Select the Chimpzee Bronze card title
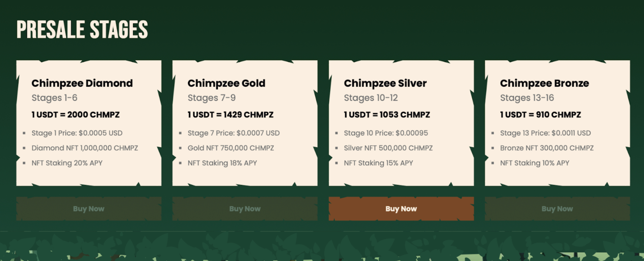 click(x=544, y=83)
